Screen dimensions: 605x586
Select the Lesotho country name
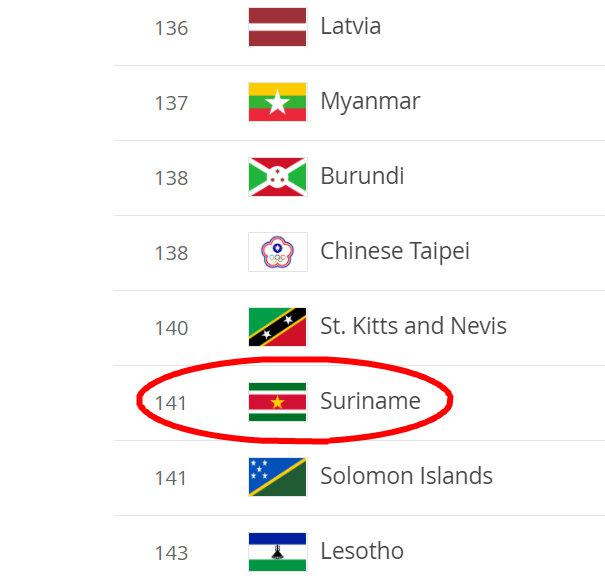(x=362, y=551)
